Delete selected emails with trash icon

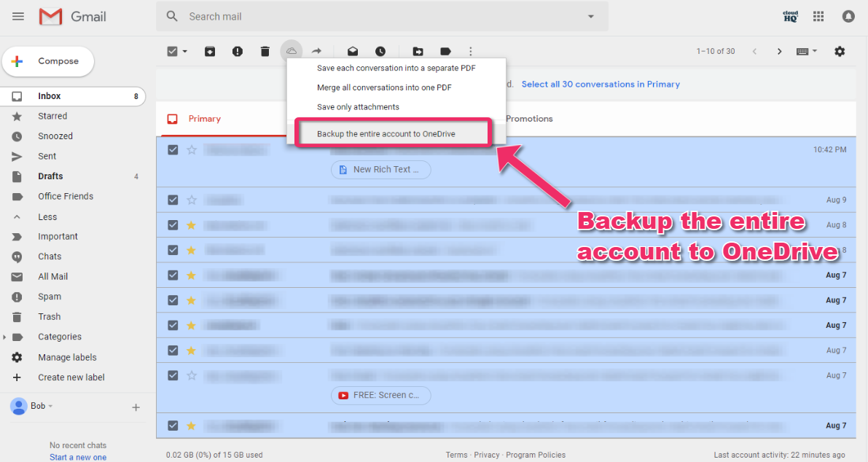tap(265, 52)
